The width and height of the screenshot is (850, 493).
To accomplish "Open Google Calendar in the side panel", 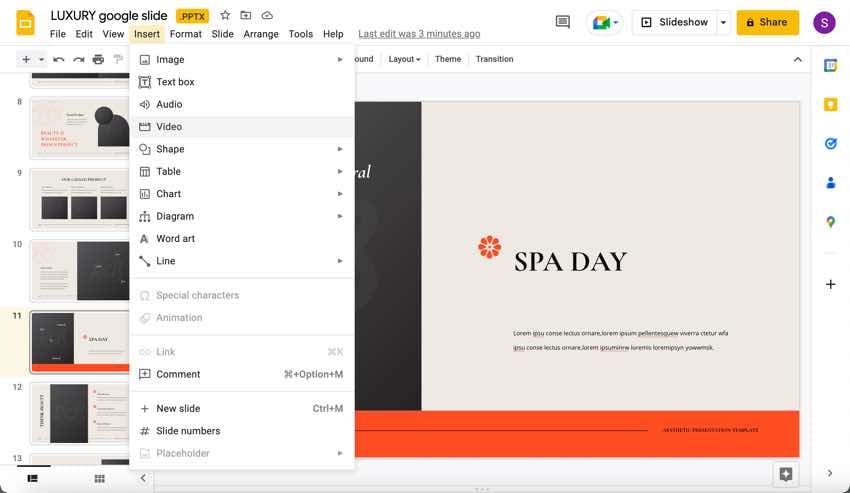I will [x=830, y=65].
